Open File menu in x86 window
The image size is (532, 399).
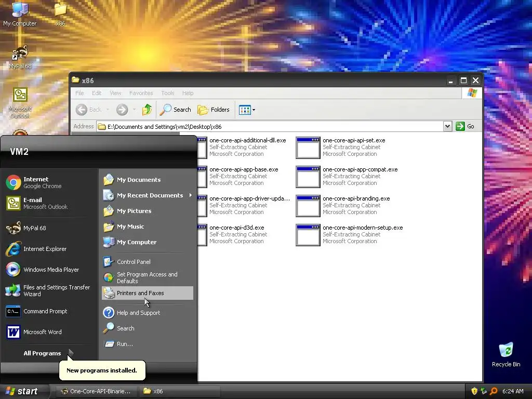point(79,93)
